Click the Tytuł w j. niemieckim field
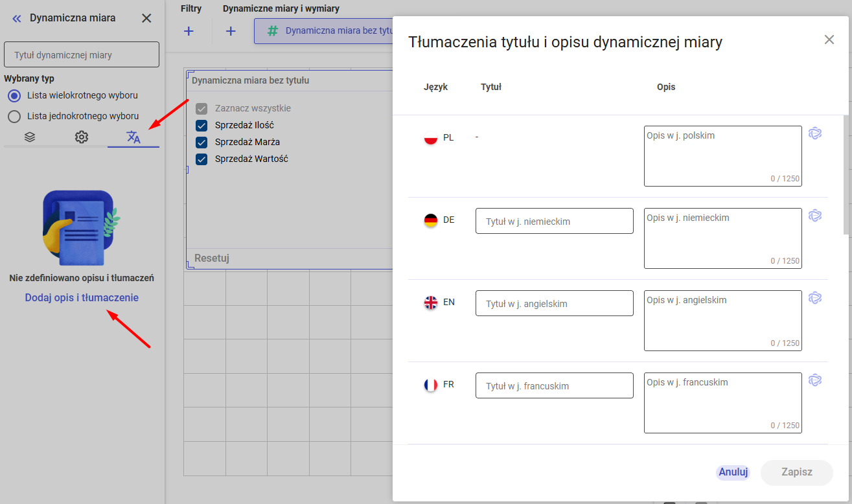Image resolution: width=852 pixels, height=504 pixels. [554, 221]
